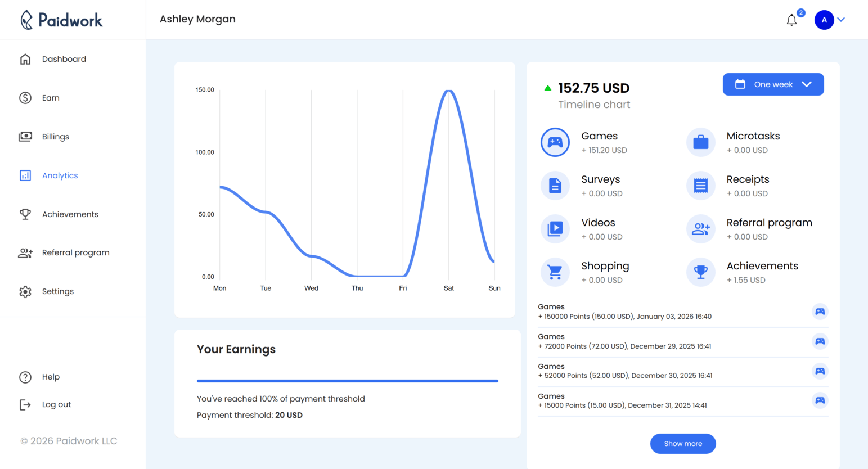Open the Achievements trophy icon
Viewport: 868px width, 469px height.
(700, 272)
